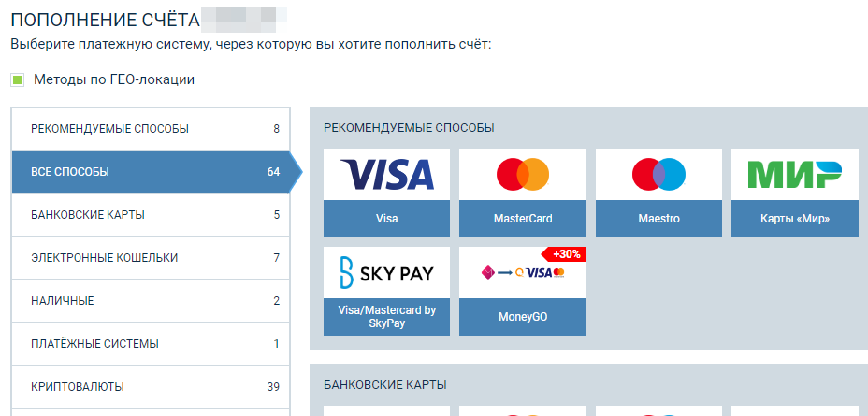Click the Visa/Mastercard by SkyPay label
Viewport: 868px width, 416px height.
(386, 317)
